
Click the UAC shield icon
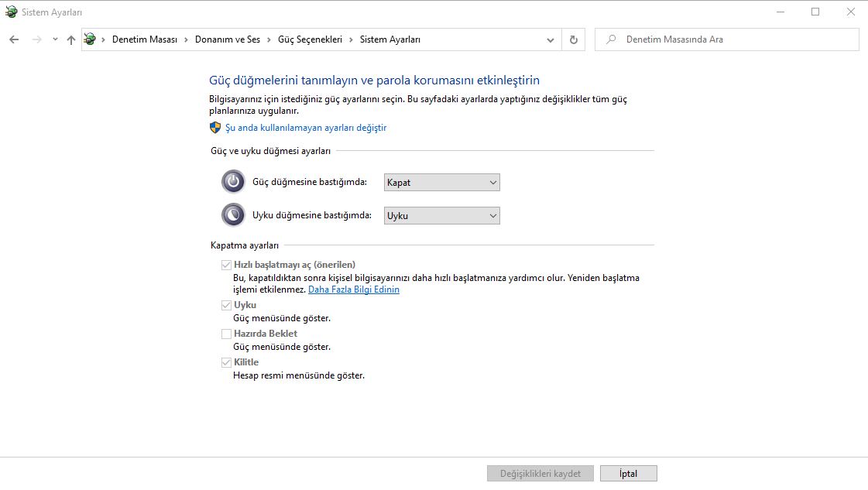(215, 128)
